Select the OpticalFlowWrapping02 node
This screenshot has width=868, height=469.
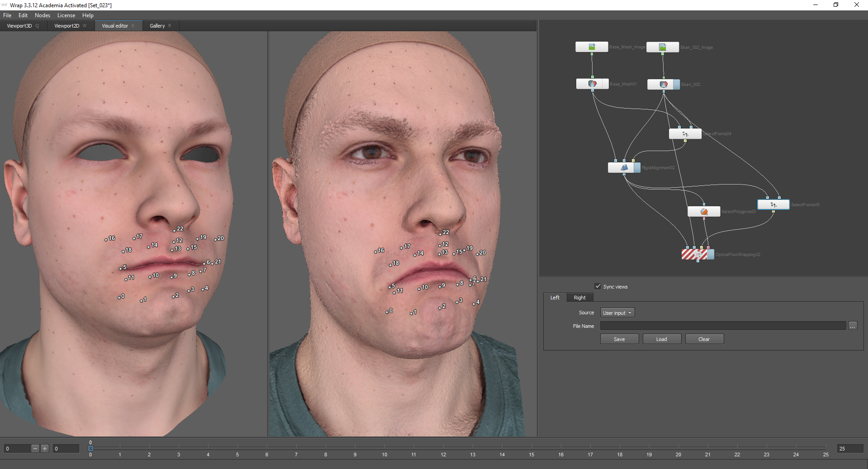(697, 255)
